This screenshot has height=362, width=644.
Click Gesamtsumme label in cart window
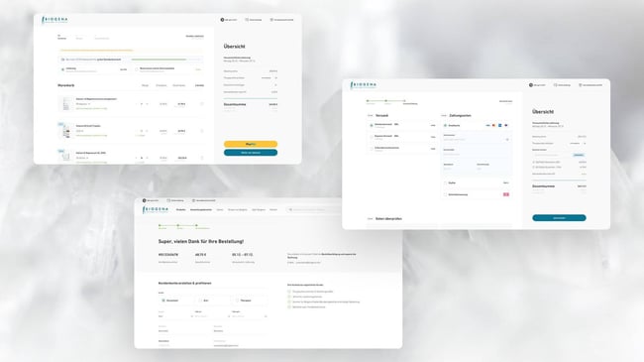coord(235,104)
